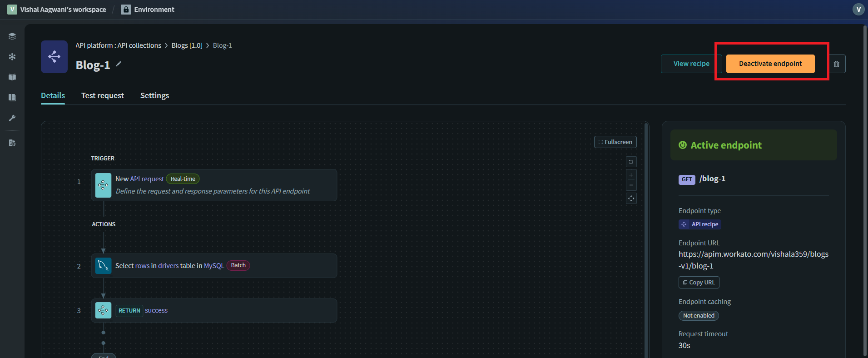Click the Blog-1 breadcrumb item
The width and height of the screenshot is (868, 358).
coord(222,45)
